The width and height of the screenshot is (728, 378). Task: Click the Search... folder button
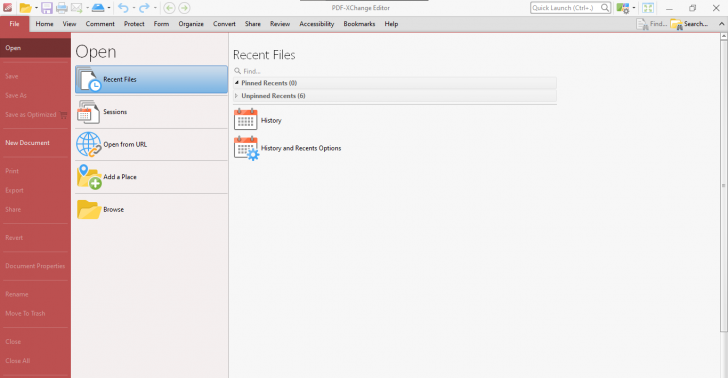(689, 24)
